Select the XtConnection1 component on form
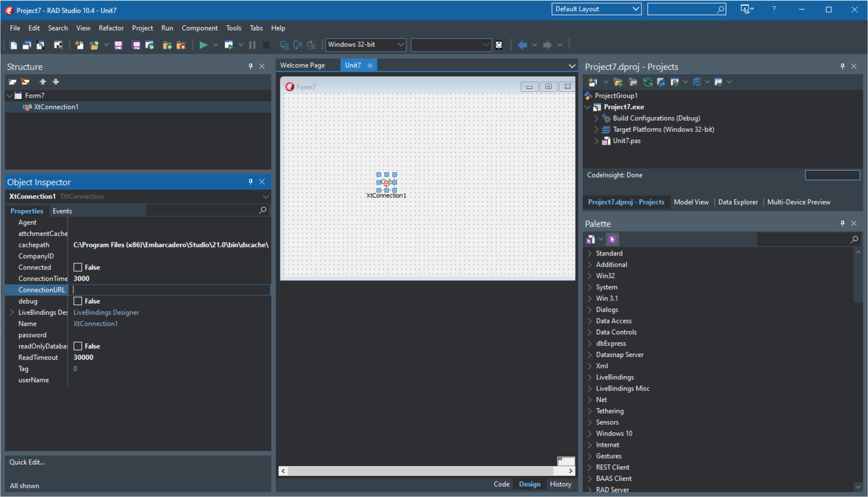Image resolution: width=868 pixels, height=497 pixels. coord(386,182)
